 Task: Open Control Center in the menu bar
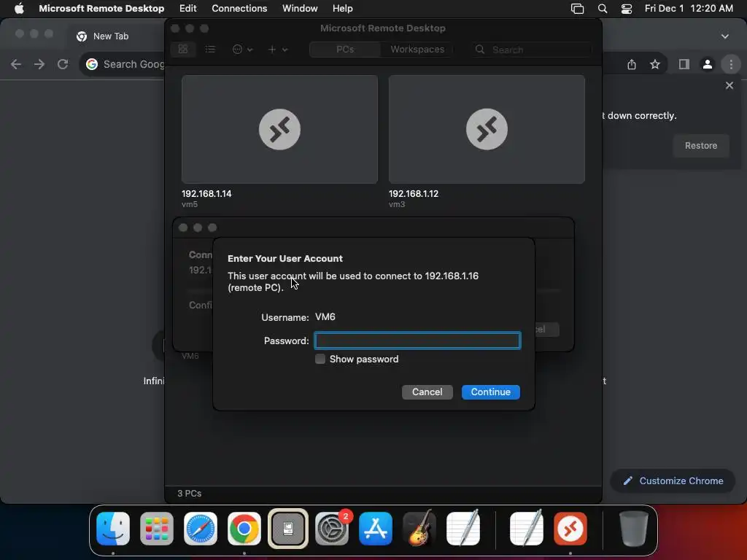(627, 8)
